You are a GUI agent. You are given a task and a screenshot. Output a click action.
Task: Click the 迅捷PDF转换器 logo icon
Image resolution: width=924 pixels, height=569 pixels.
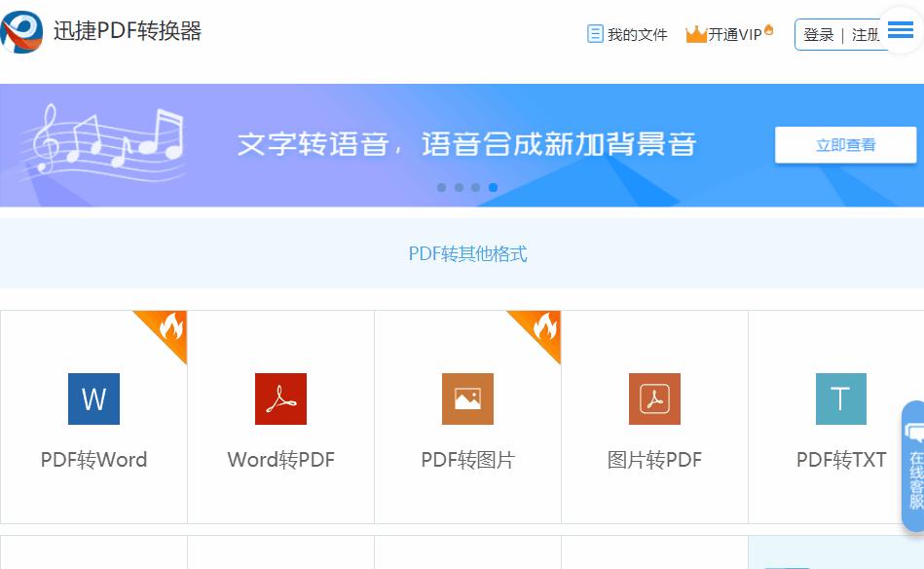[21, 30]
